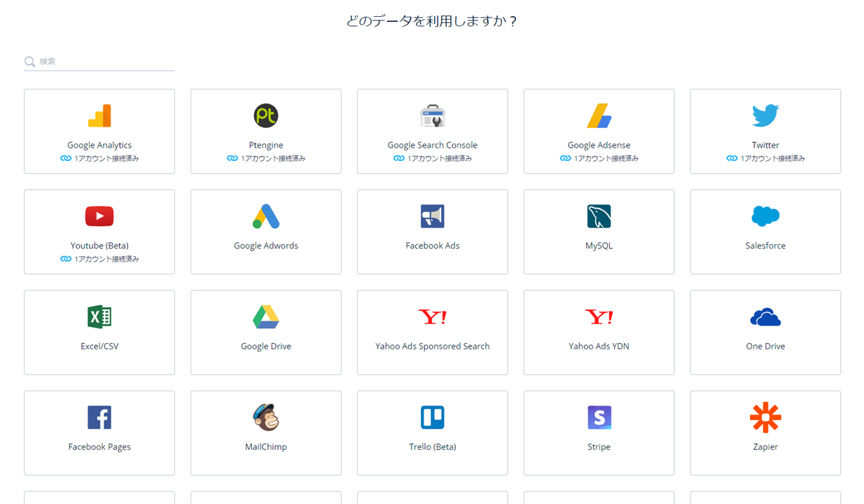Viewport: 864px width, 504px height.
Task: Choose the Google Adwords logo icon
Action: [x=266, y=216]
